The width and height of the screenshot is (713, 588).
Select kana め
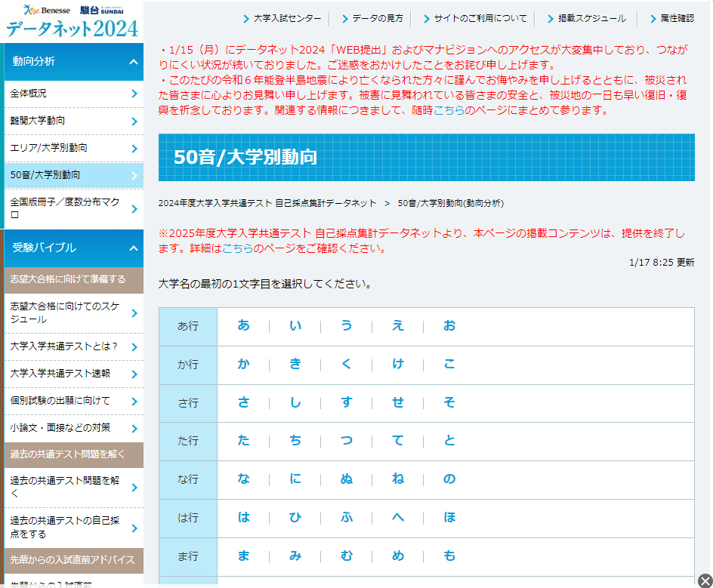tap(398, 556)
